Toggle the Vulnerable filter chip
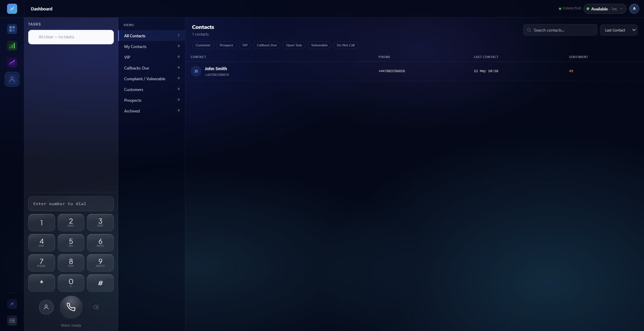The height and width of the screenshot is (331, 644). click(319, 45)
